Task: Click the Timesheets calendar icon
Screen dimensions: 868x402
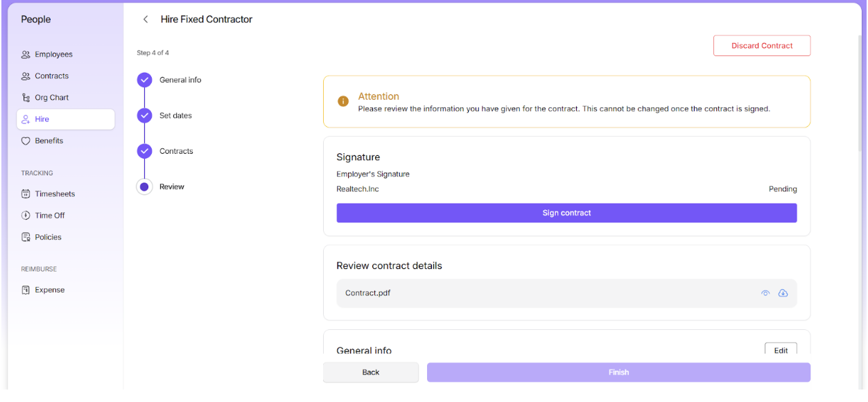Action: click(x=26, y=194)
